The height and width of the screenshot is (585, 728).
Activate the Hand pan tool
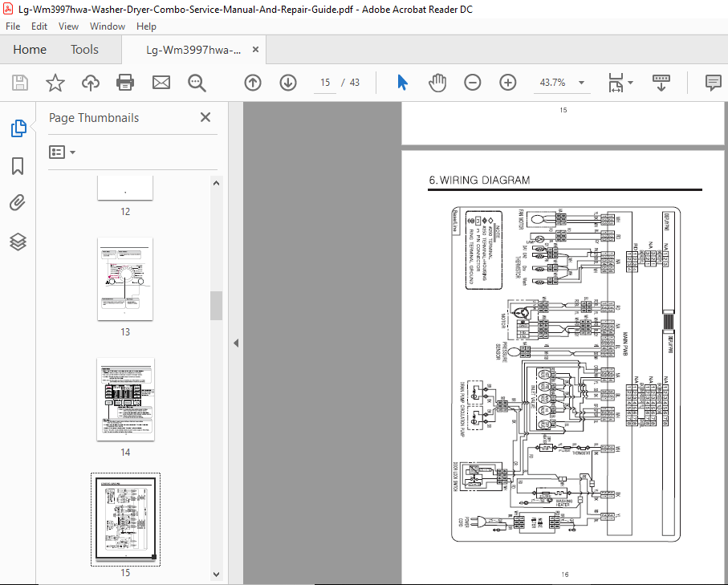[x=437, y=83]
